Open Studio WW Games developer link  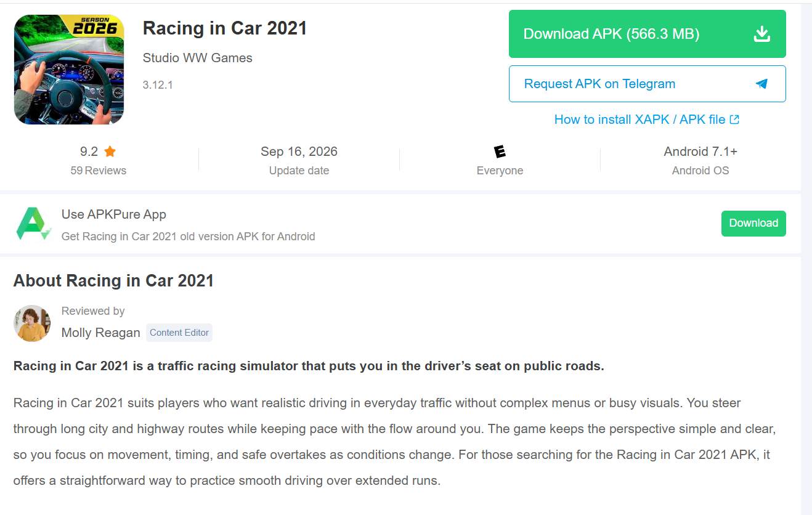coord(198,58)
